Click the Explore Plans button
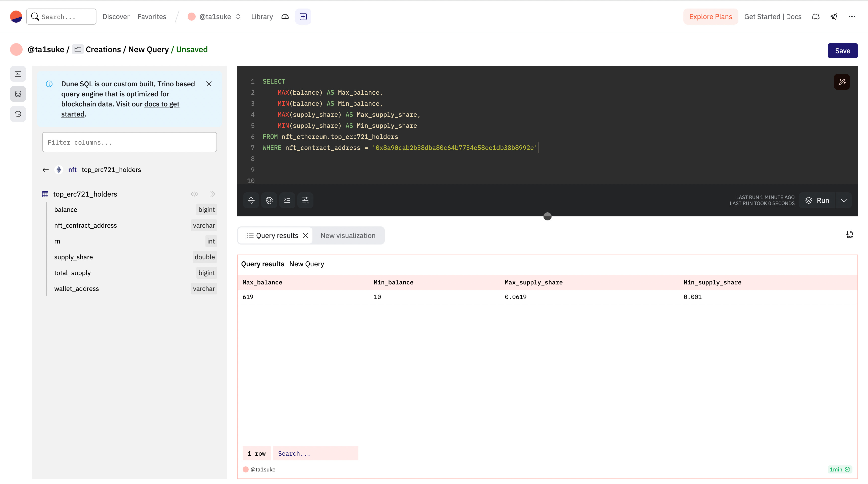This screenshot has height=484, width=868. tap(711, 17)
